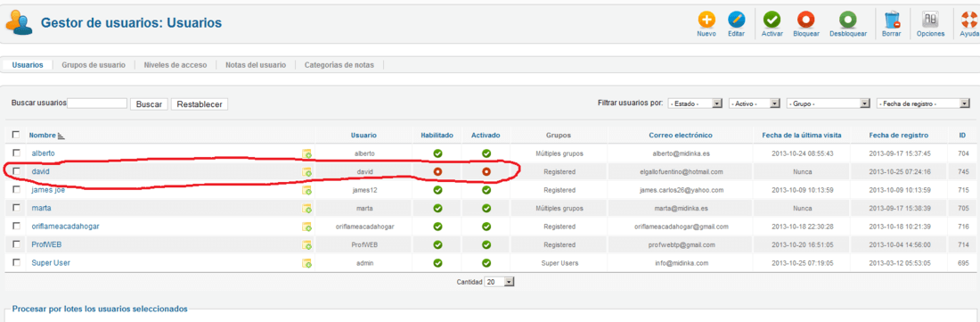Click the Buscar button
The height and width of the screenshot is (322, 980).
pos(149,104)
